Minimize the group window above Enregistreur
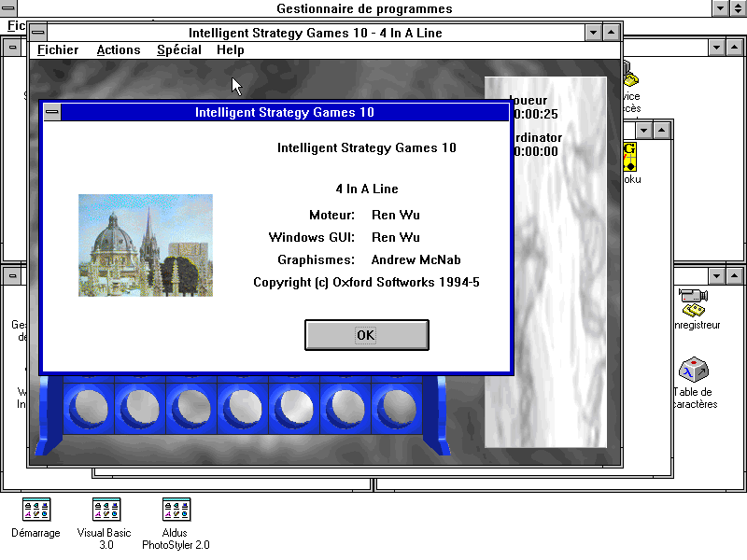Viewport: 747px width, 560px height. click(717, 275)
